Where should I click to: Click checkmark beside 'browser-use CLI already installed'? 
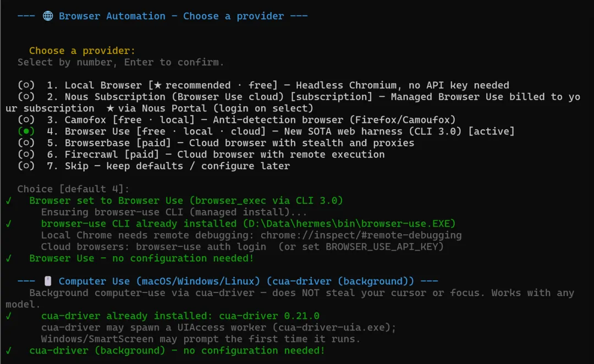pyautogui.click(x=9, y=223)
